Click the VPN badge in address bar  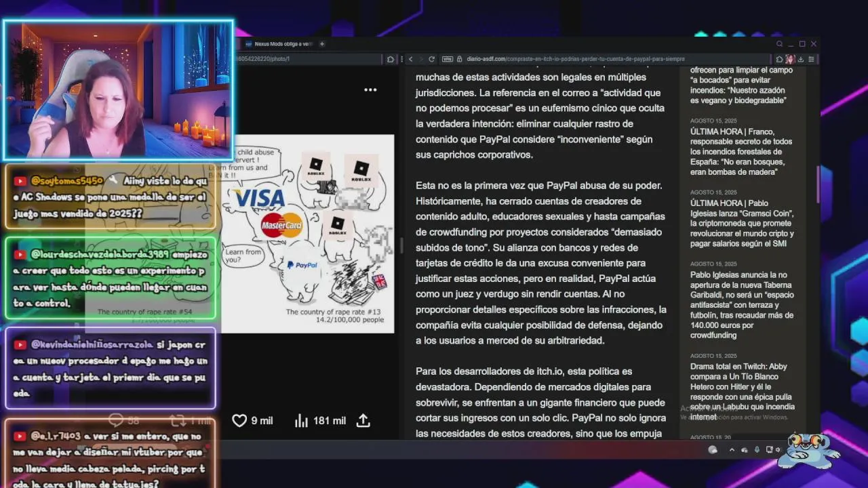[448, 59]
